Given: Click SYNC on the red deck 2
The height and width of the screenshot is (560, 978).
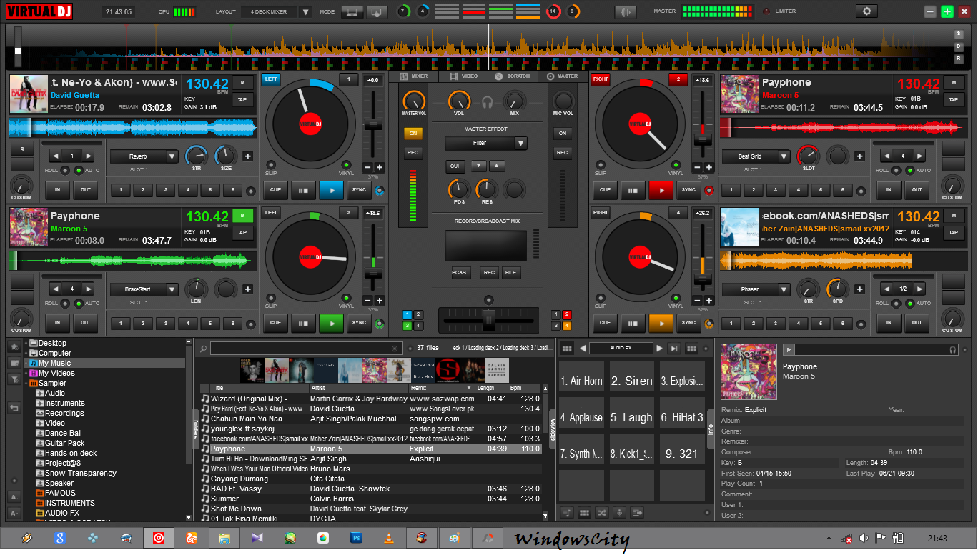Looking at the screenshot, I should click(688, 190).
